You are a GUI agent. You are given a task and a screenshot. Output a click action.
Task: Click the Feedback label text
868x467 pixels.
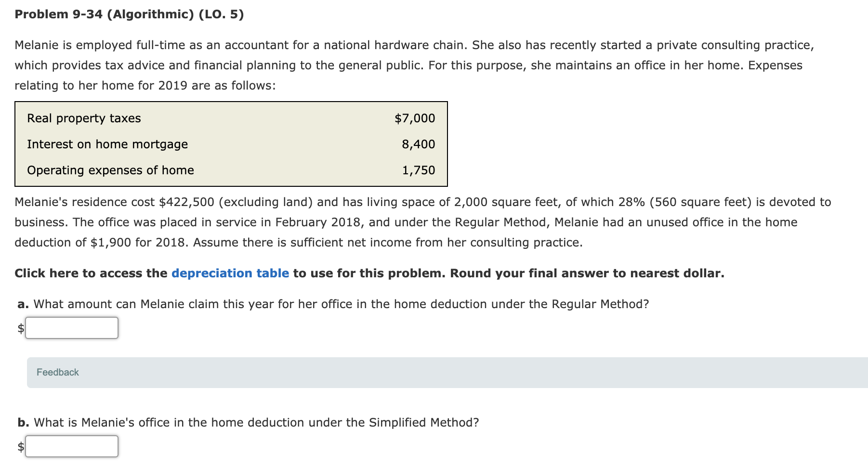tap(57, 372)
